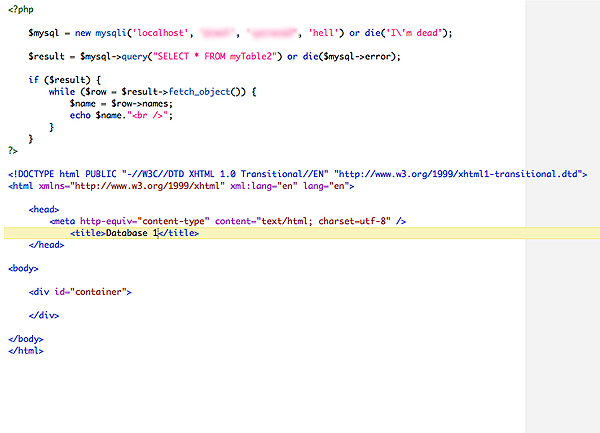600x433 pixels.
Task: Click the closing </title> tag
Action: (x=179, y=233)
